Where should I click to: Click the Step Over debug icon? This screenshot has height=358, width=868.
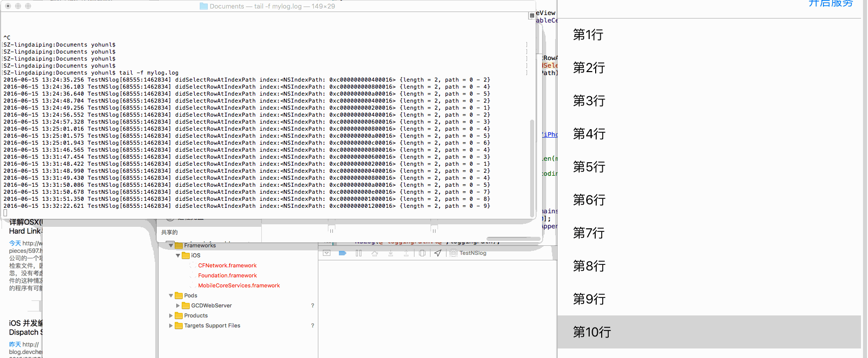(x=374, y=253)
